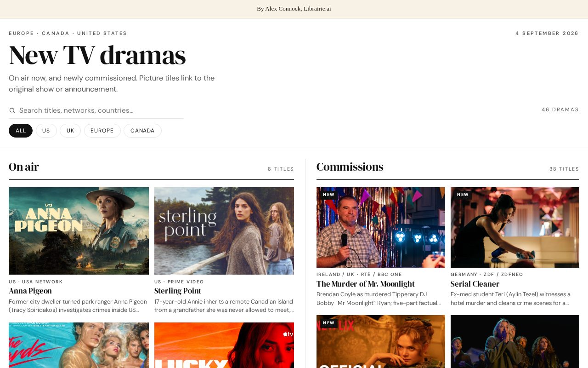This screenshot has height=368, width=588.
Task: Click the Anna Pigeon description text
Action: (78, 306)
